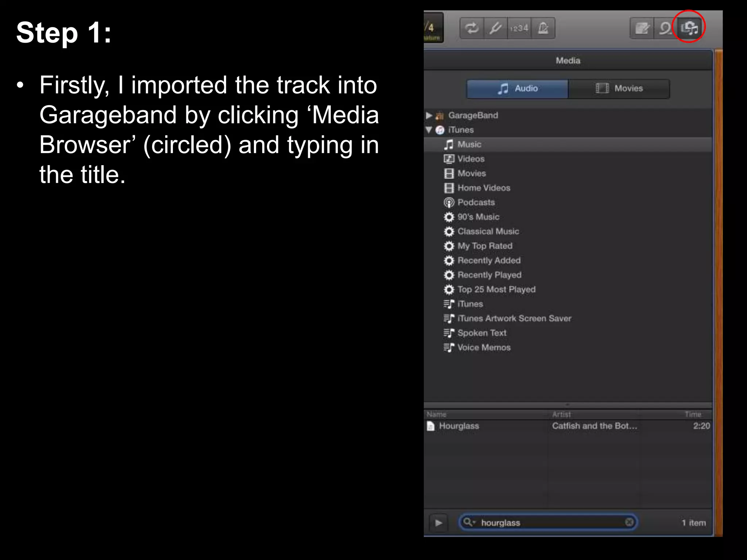Screen dimensions: 747x560
Task: Open the search magnifier dropdown
Action: (x=469, y=522)
